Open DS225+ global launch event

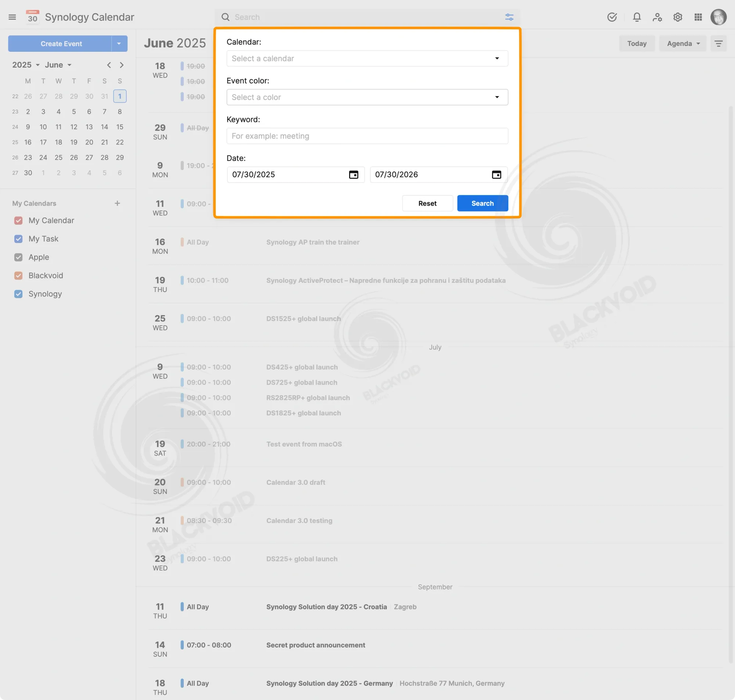pos(302,559)
